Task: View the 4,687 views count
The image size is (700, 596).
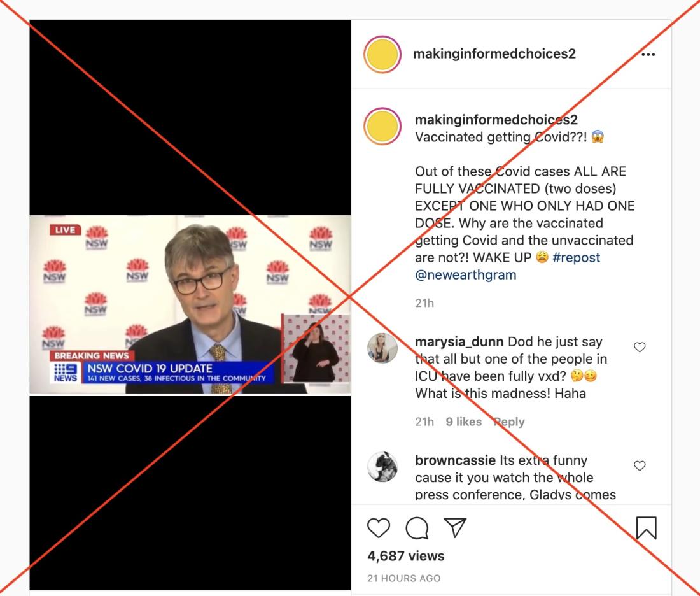Action: click(406, 556)
